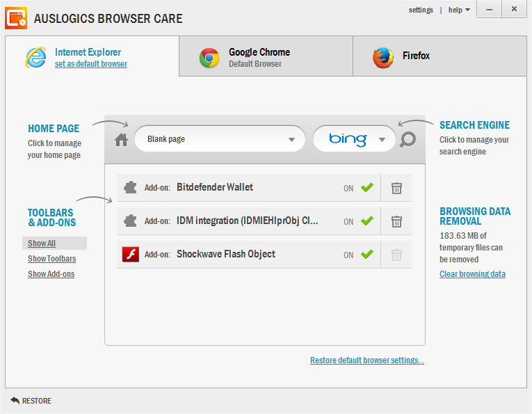Toggle Shockwave Flash Object ON checkmark

click(367, 254)
